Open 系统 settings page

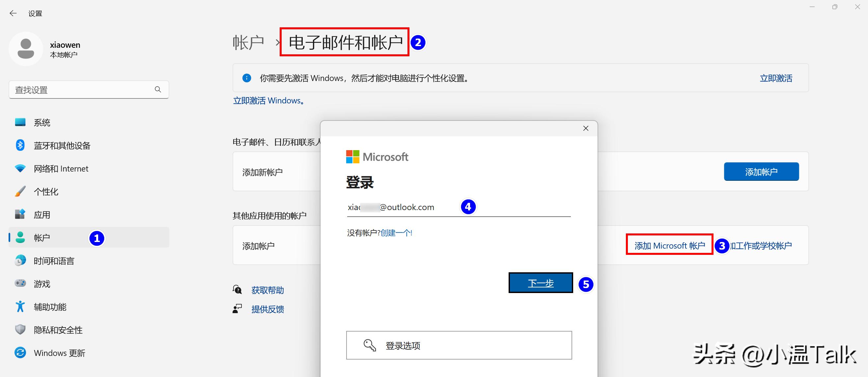[x=89, y=122]
